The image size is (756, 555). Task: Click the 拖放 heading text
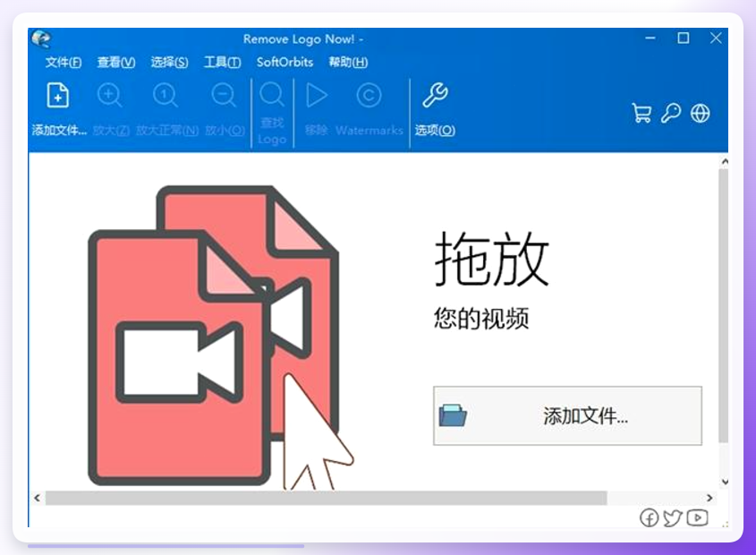(x=492, y=260)
